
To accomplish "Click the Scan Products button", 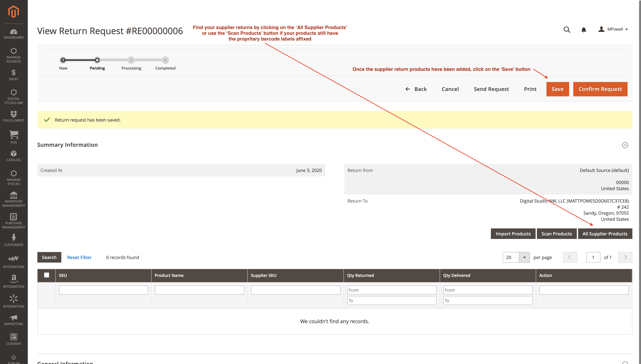I will (x=556, y=234).
